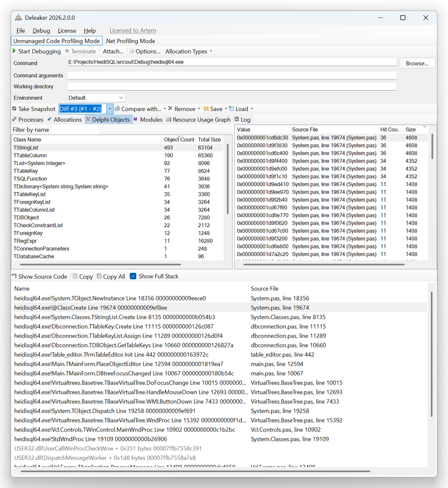Click the Delphi Objects tab icon
448x488 pixels.
click(x=88, y=119)
